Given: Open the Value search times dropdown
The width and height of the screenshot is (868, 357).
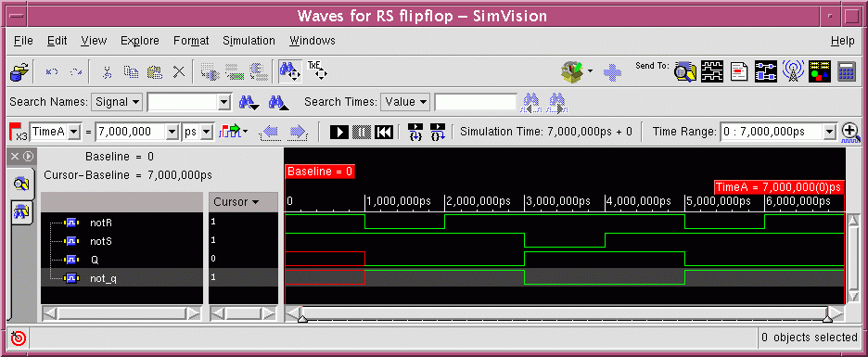Looking at the screenshot, I should (404, 102).
